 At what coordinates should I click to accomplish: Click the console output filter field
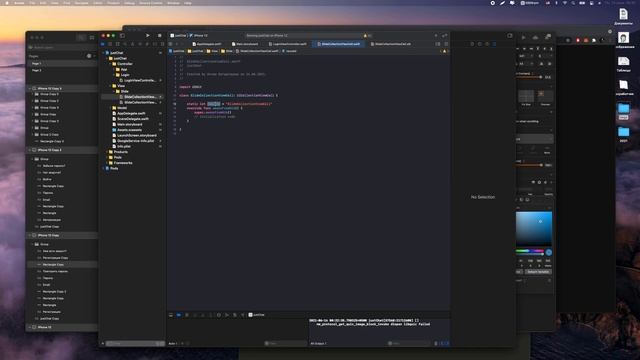coord(408,344)
